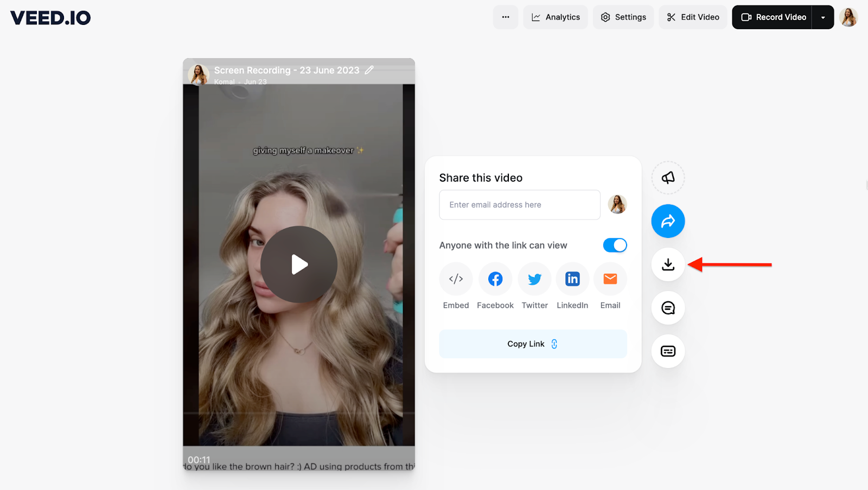The width and height of the screenshot is (868, 490).
Task: Click the Screen Recording title text
Action: click(287, 70)
